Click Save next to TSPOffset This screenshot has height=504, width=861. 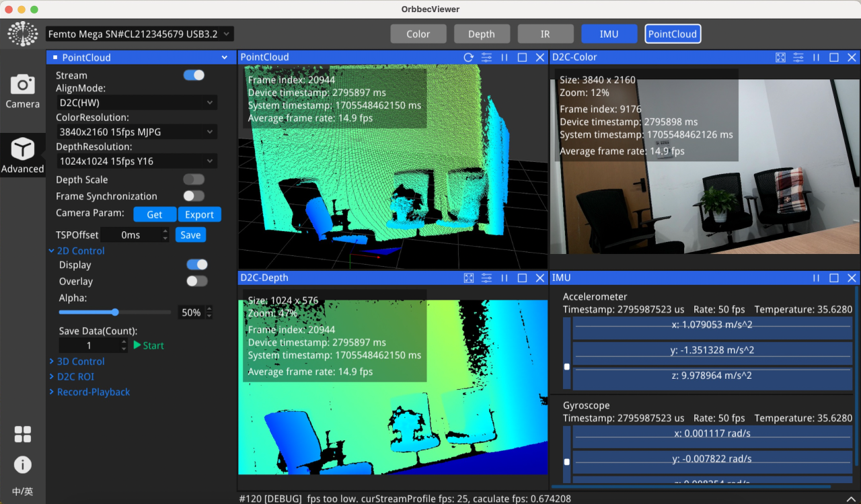(x=190, y=235)
